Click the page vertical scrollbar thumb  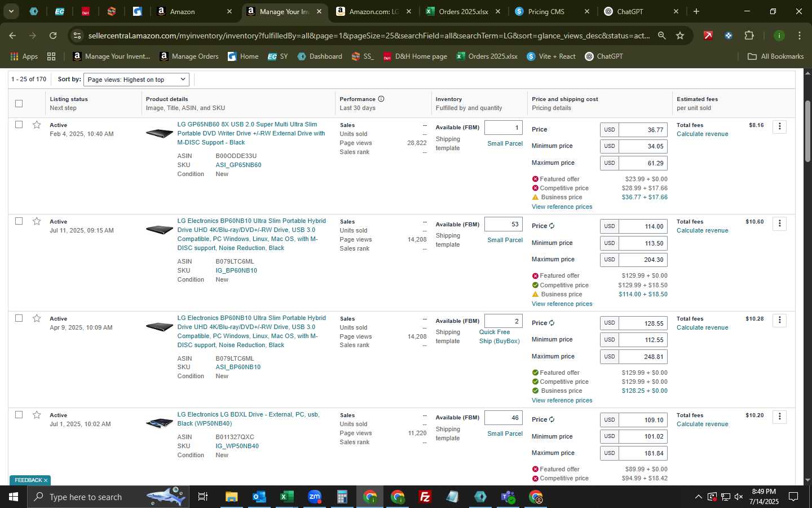(807, 131)
